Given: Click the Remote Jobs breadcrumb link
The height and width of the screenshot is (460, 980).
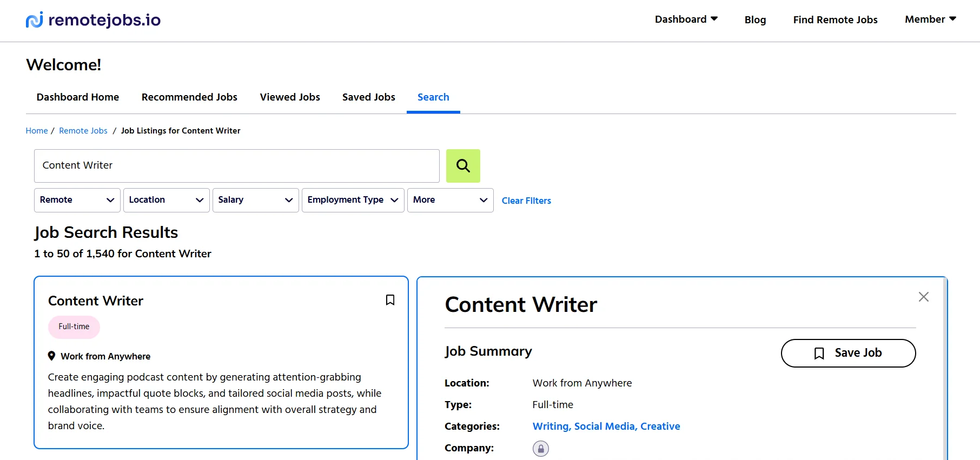Looking at the screenshot, I should 83,131.
